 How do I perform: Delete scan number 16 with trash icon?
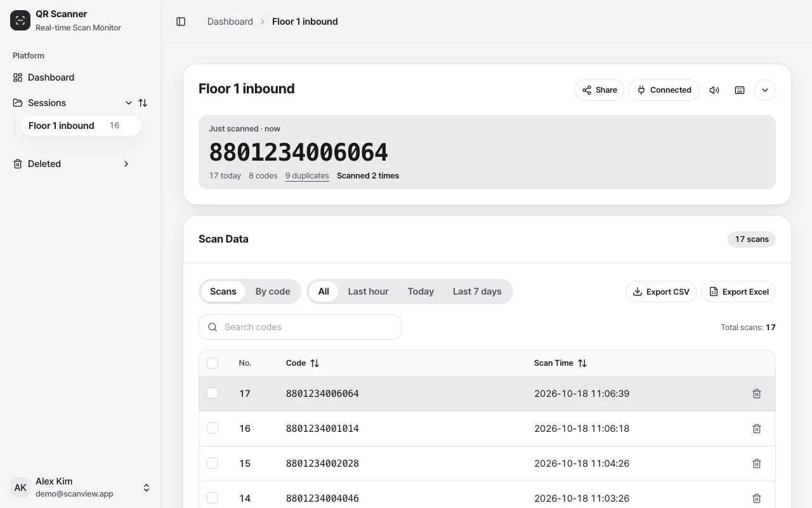(757, 429)
